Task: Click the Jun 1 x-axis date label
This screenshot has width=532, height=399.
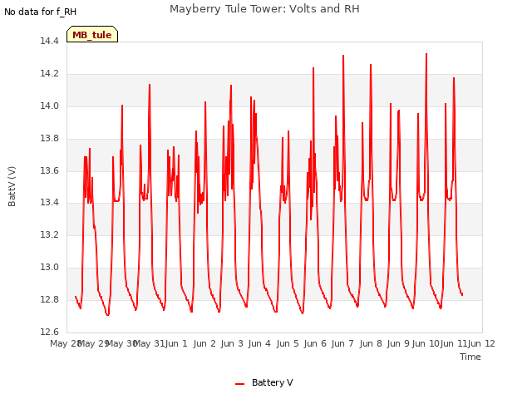Action: point(176,343)
